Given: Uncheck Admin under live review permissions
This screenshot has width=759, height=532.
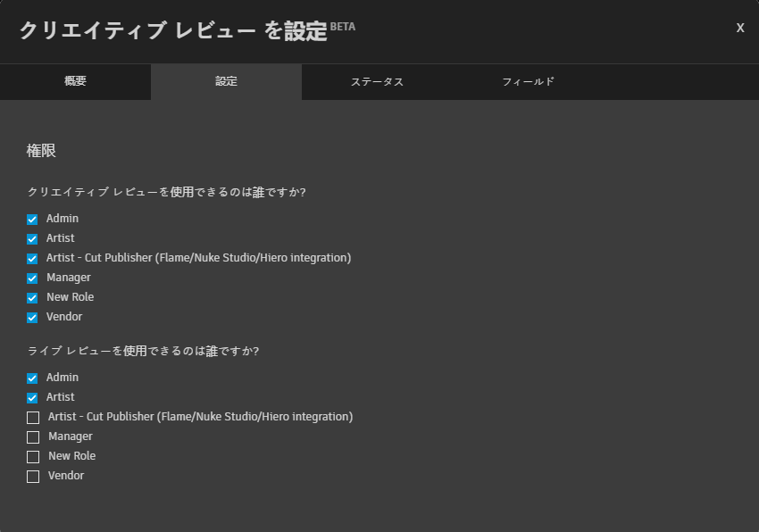Looking at the screenshot, I should click(33, 377).
